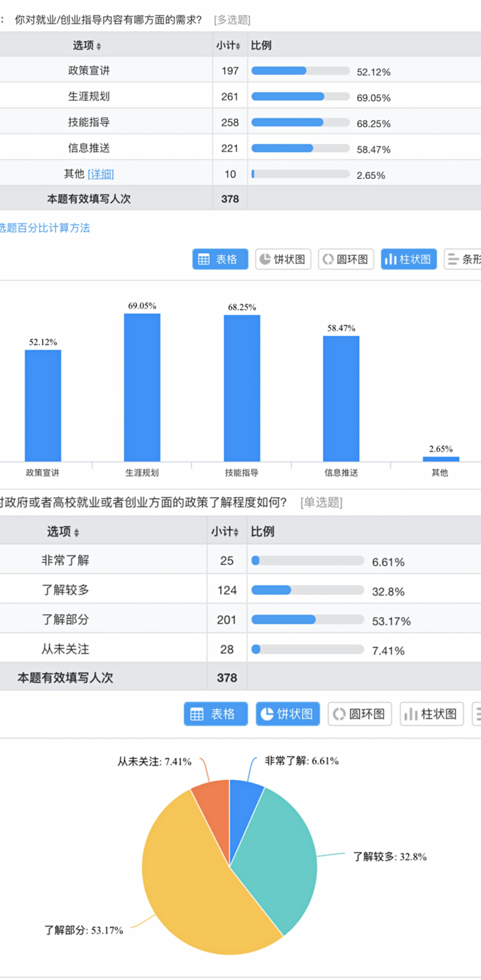Click the 政策宣讲 bar in the chart
Viewport: 481px width, 980px height.
(43, 405)
